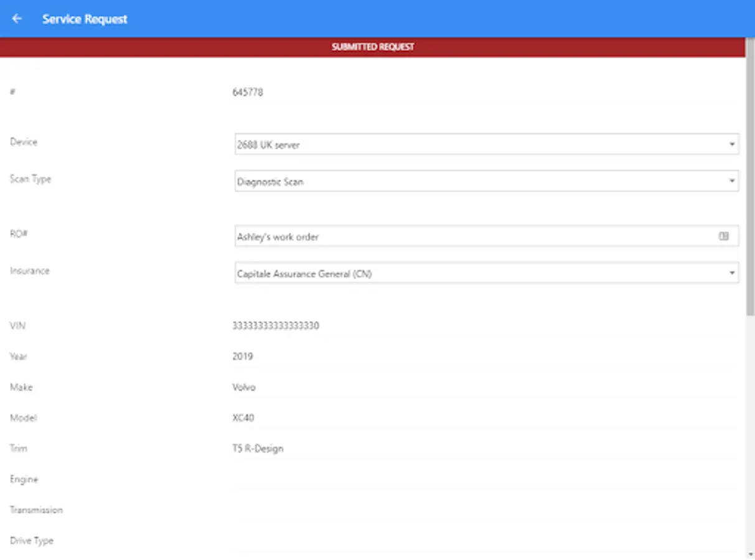Viewport: 755px width, 560px height.
Task: Click the Year label
Action: point(19,357)
